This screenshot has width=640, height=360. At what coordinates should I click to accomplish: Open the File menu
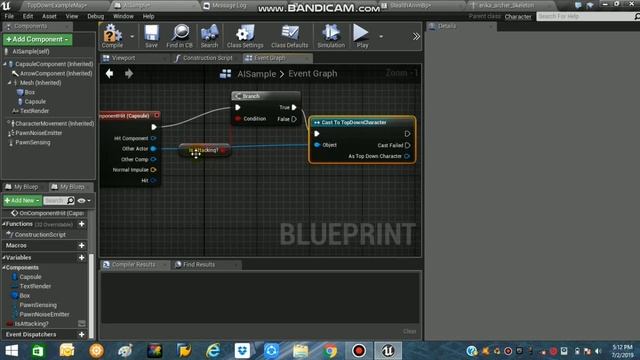(9, 16)
